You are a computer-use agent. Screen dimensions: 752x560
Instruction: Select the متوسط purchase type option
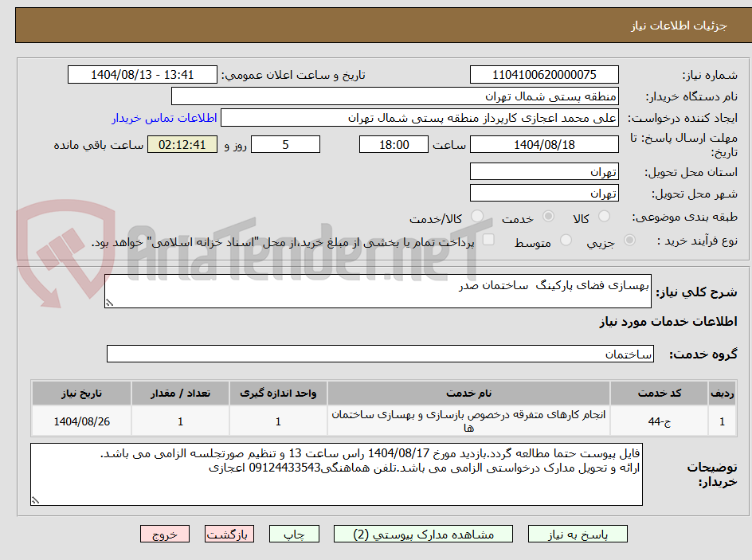(566, 242)
